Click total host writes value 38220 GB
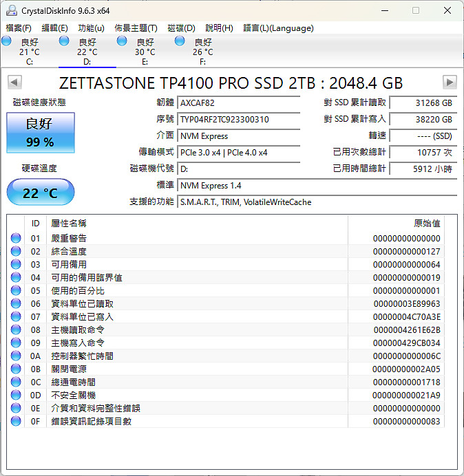 point(423,119)
